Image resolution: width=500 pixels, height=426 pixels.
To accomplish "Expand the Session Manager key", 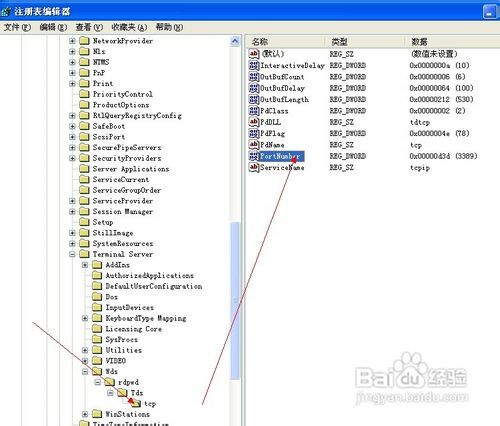I will point(72,212).
